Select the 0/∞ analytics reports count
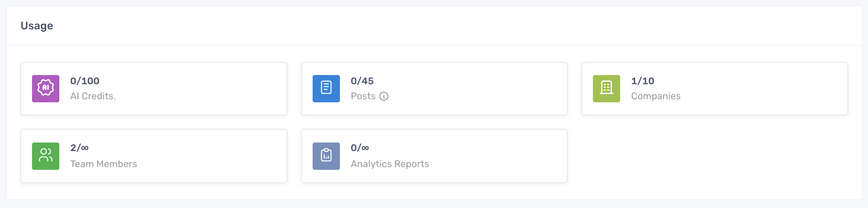 (x=360, y=148)
